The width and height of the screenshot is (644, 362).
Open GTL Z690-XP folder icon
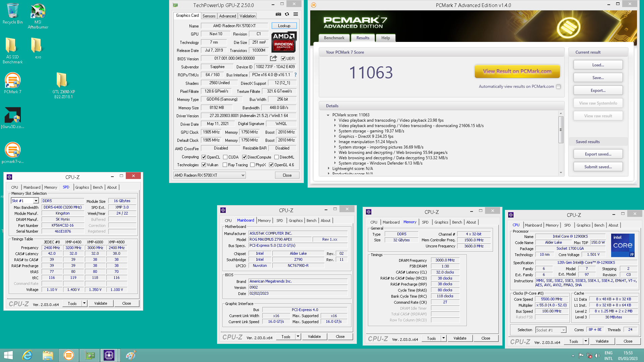[x=63, y=85]
